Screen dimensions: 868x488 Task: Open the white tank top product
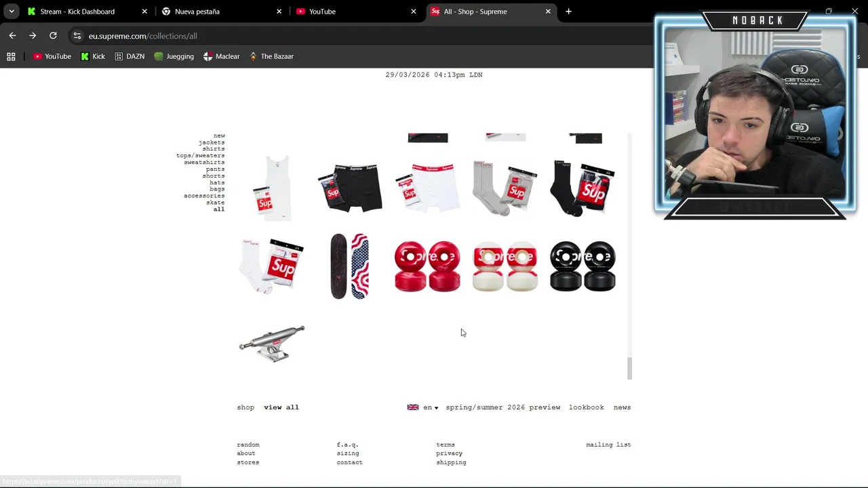pos(272,188)
